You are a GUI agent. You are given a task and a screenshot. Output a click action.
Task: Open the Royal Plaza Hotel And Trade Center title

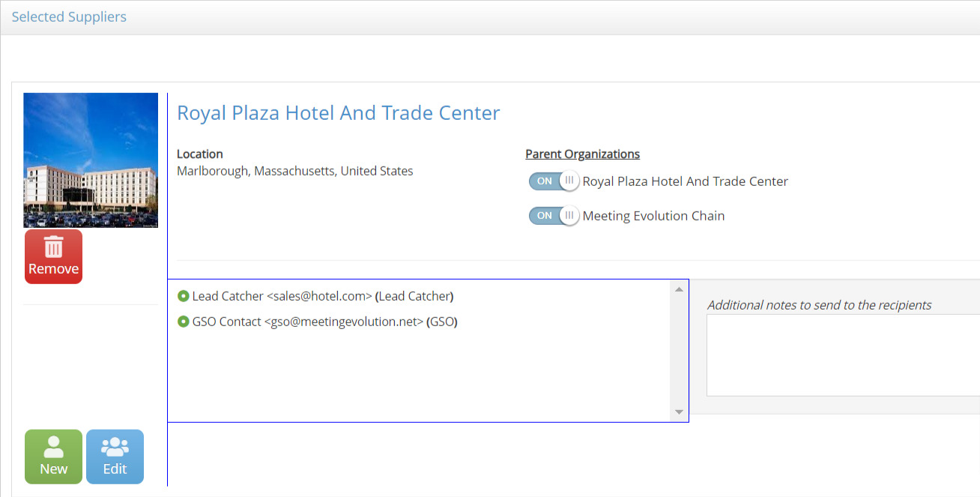click(338, 113)
